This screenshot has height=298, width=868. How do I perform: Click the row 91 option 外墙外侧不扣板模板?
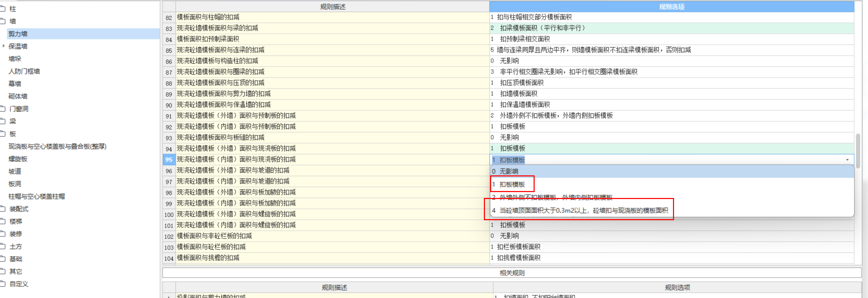coord(672,116)
